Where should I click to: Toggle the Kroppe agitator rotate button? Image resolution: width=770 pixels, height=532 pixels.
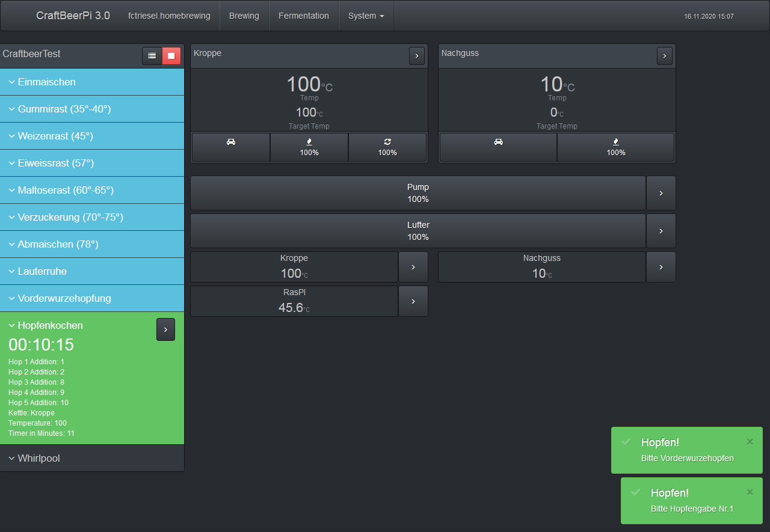coord(387,147)
